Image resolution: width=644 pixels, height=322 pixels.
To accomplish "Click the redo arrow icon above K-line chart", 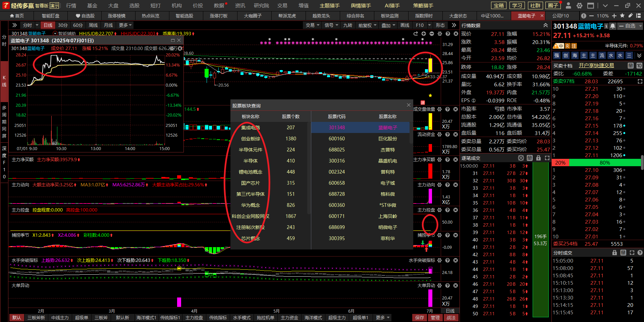I will pos(416,34).
